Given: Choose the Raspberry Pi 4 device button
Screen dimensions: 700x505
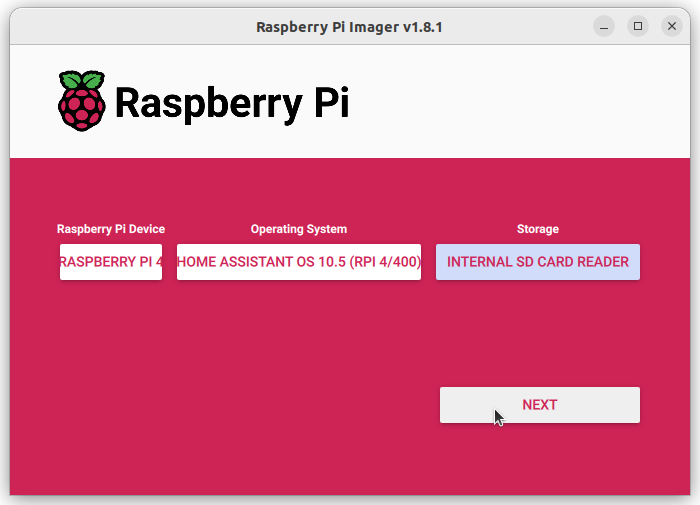Looking at the screenshot, I should (x=111, y=262).
